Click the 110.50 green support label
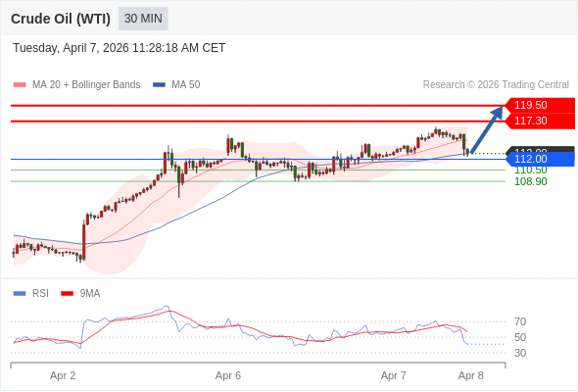578x392 pixels. tap(531, 170)
